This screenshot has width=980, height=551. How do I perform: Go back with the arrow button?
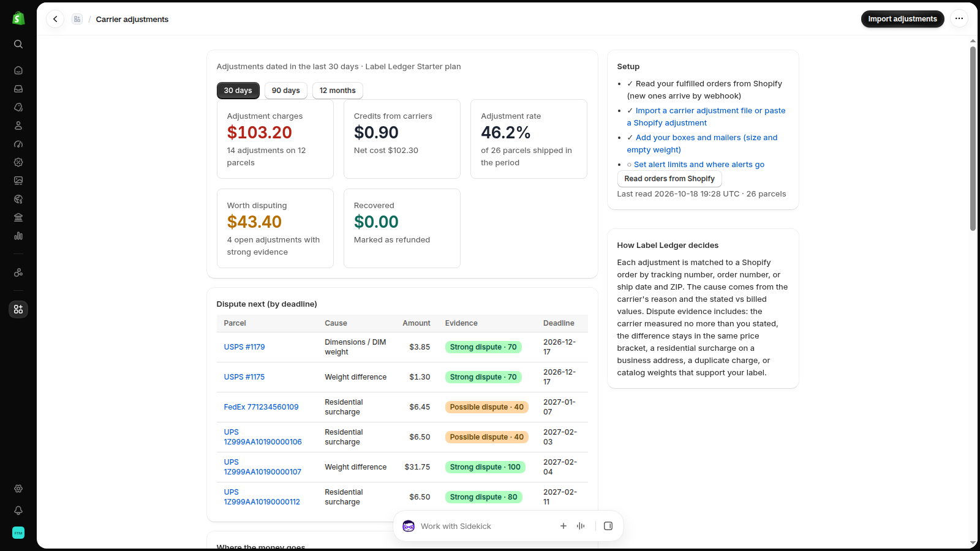coord(55,19)
